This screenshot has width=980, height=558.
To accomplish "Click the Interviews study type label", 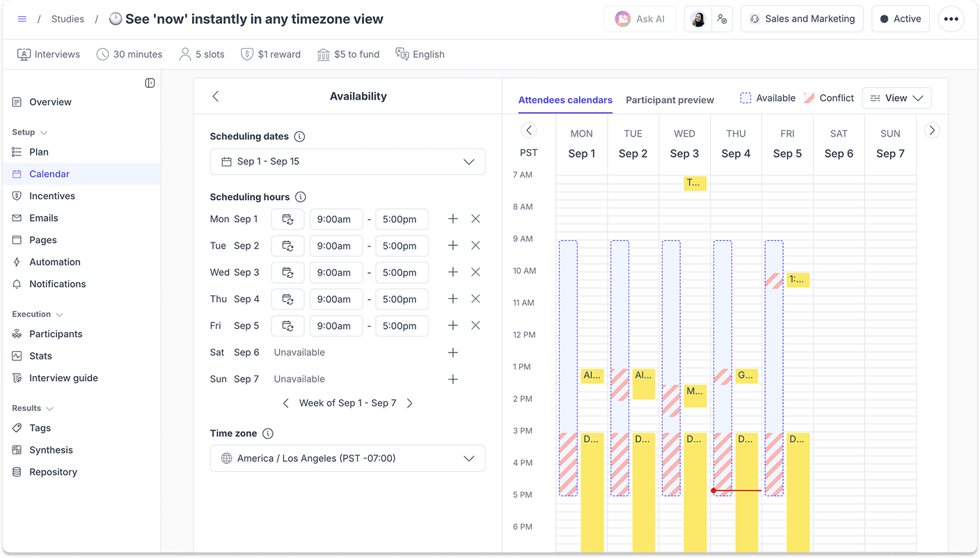I will (x=49, y=54).
